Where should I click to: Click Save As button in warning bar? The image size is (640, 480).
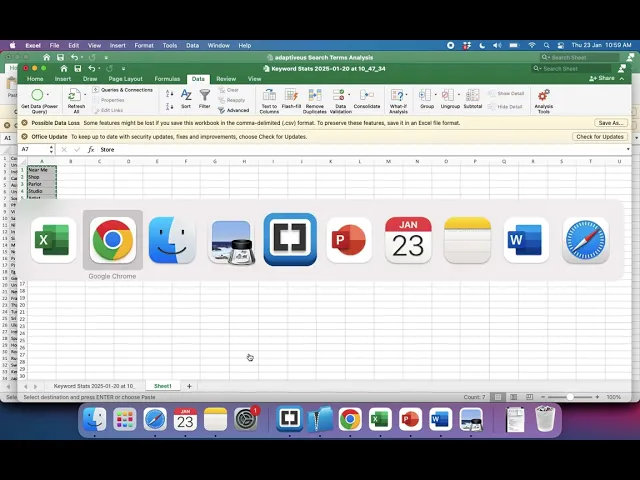(611, 123)
